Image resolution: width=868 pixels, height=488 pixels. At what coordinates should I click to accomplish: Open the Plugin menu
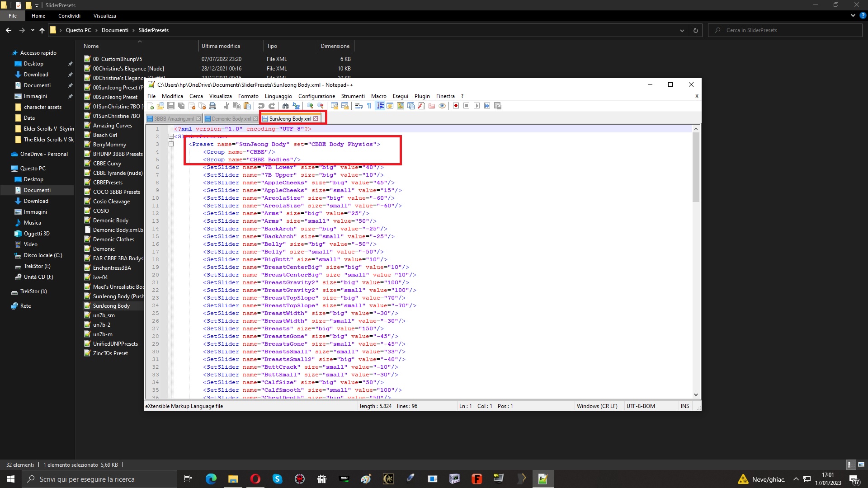(422, 96)
